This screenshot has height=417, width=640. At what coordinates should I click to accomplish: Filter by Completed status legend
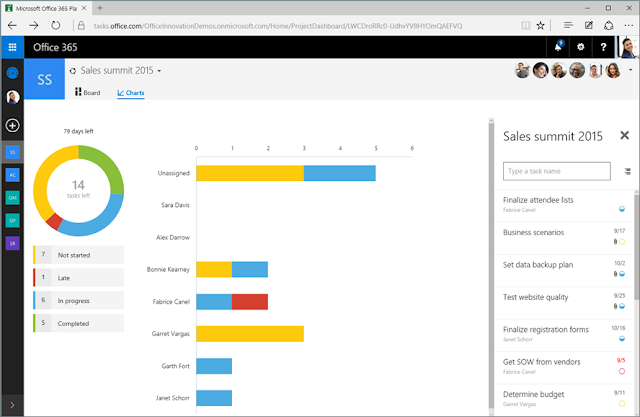[78, 323]
